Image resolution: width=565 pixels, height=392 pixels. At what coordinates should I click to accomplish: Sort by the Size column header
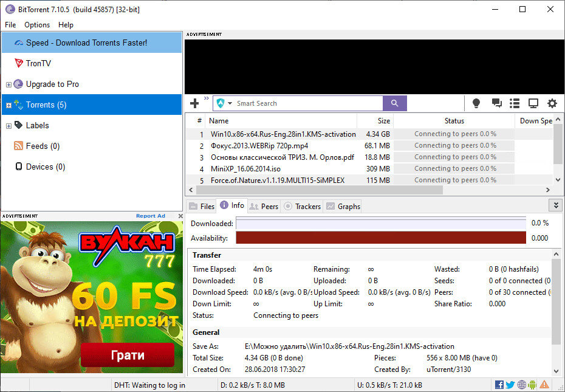tap(375, 121)
